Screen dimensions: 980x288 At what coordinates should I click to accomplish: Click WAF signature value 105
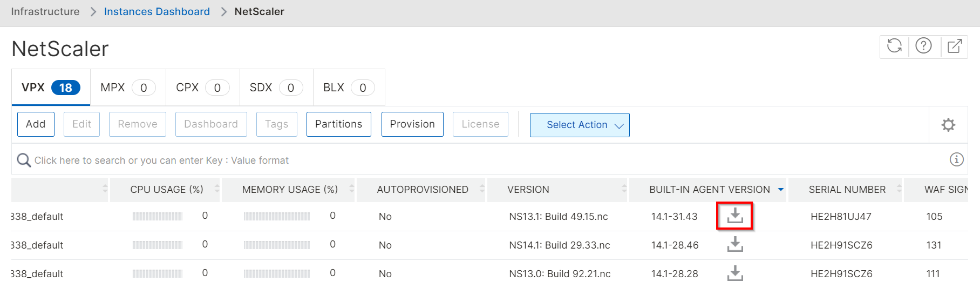(x=934, y=216)
